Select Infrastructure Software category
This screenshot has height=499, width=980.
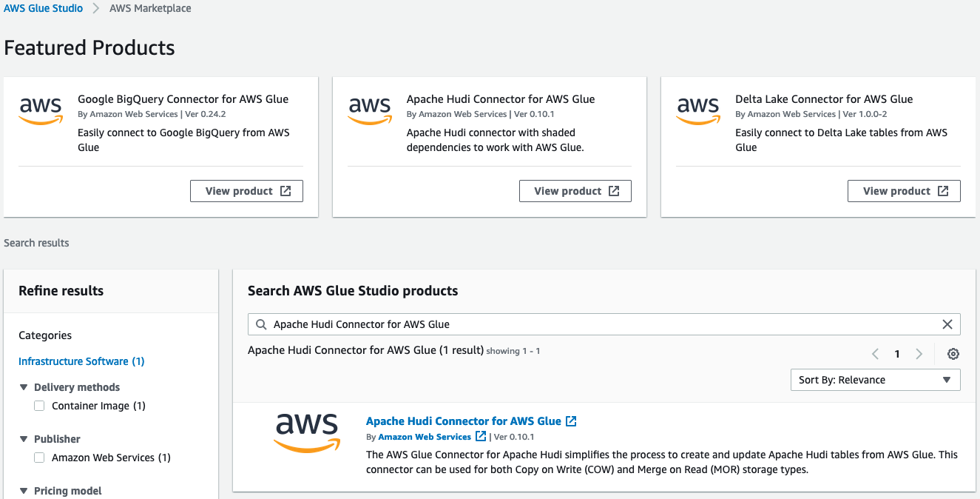click(x=81, y=361)
